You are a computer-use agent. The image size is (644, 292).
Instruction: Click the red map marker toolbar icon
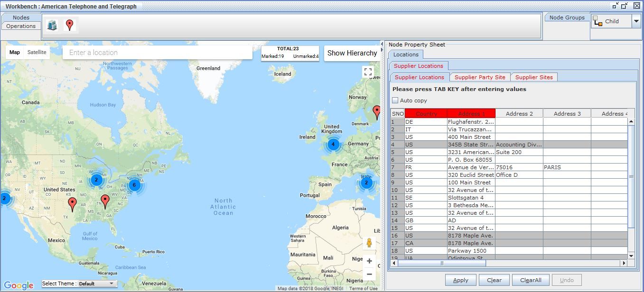click(x=70, y=25)
